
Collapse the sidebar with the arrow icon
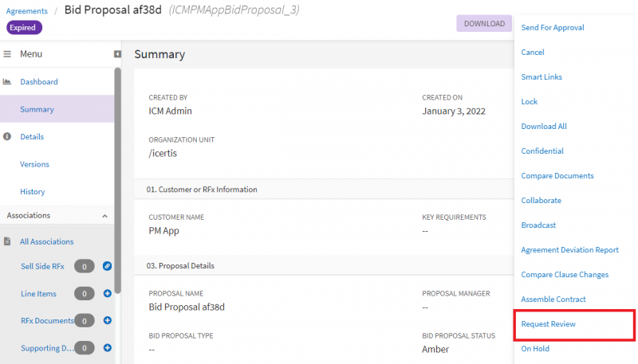(117, 54)
